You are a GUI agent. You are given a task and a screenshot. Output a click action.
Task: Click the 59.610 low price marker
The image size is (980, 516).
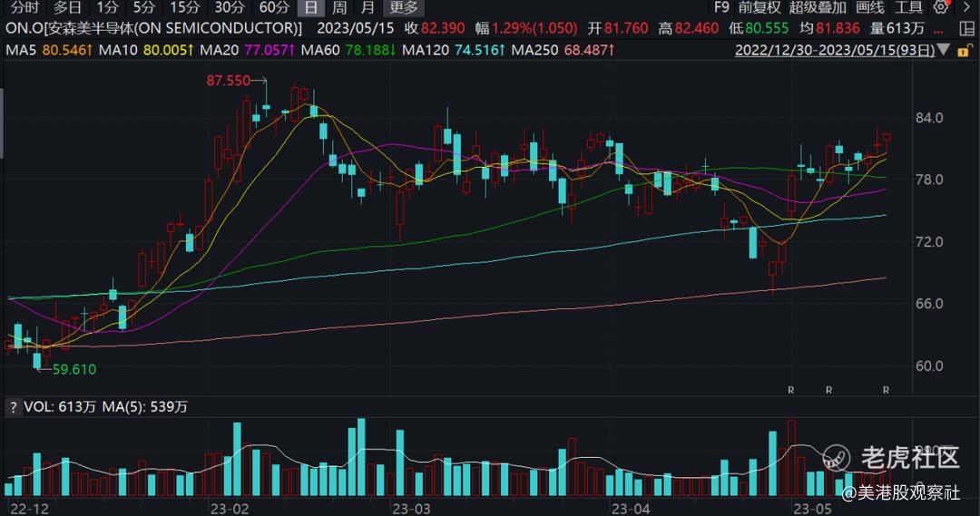pos(74,369)
